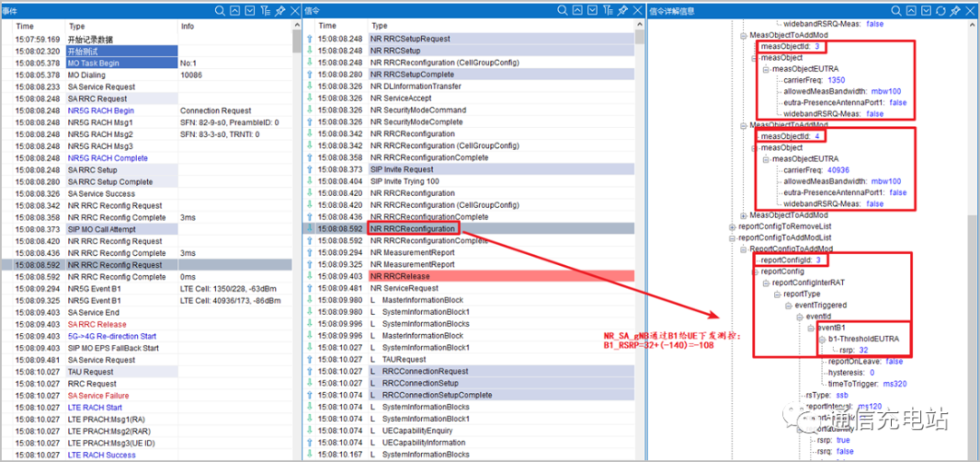The image size is (980, 462).
Task: Select the SA Service Failure event
Action: point(147,396)
